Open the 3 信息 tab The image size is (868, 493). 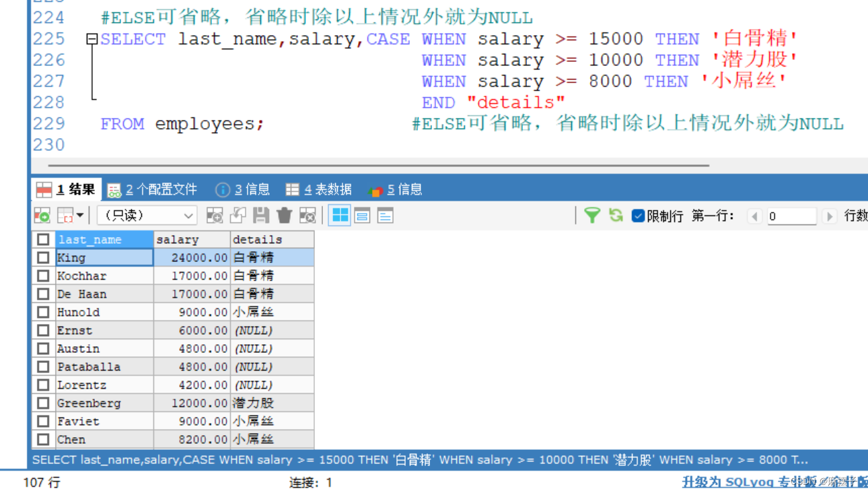(242, 189)
